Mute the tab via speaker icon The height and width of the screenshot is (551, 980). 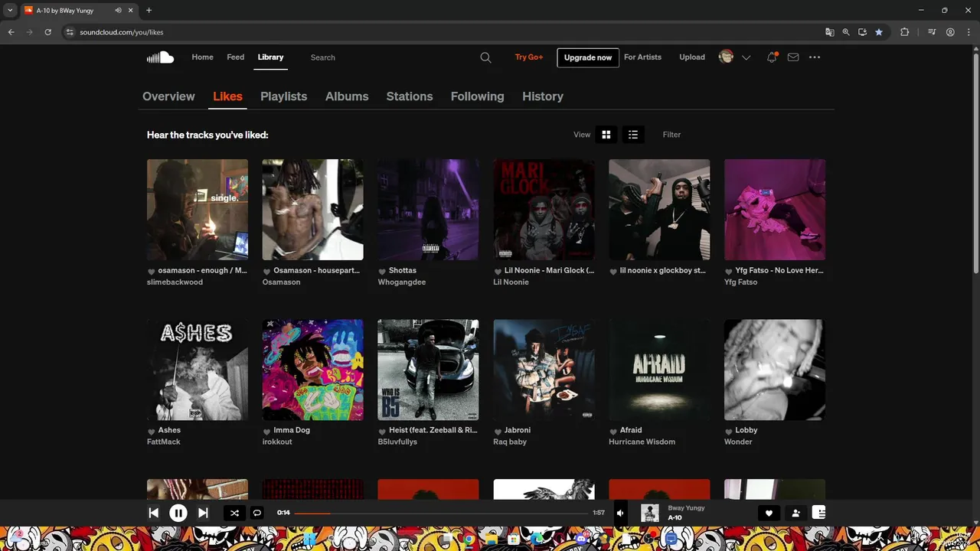pos(119,11)
